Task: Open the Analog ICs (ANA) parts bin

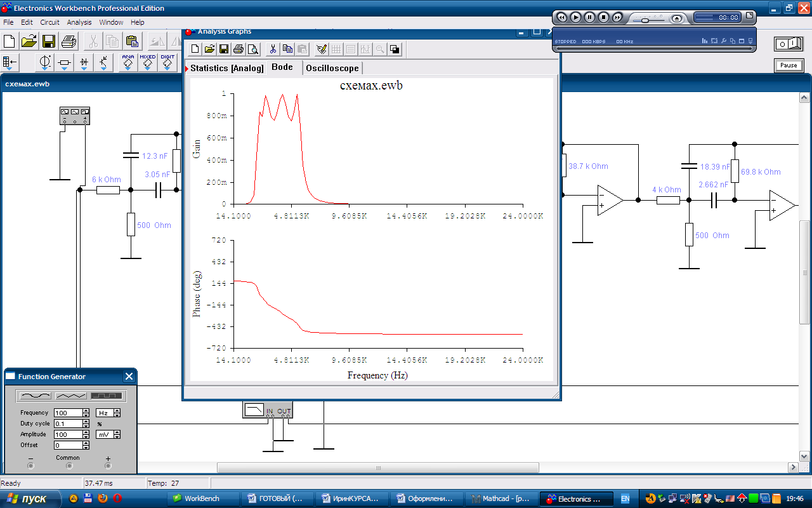Action: [128, 62]
